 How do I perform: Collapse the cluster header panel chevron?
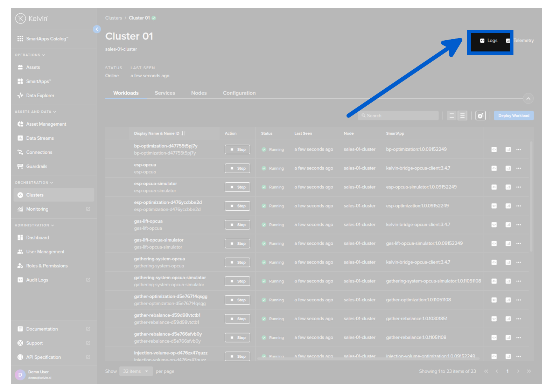[528, 99]
